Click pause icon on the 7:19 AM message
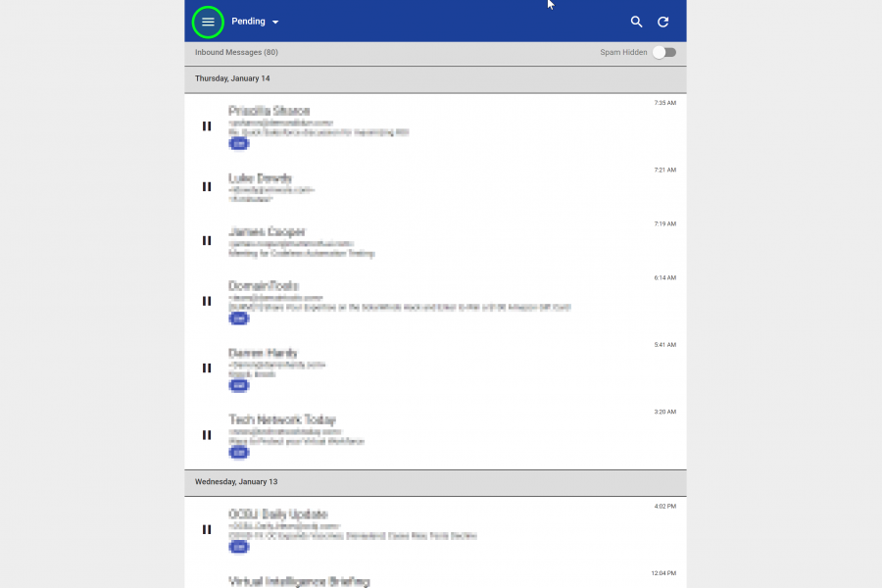This screenshot has width=882, height=588. tap(207, 240)
